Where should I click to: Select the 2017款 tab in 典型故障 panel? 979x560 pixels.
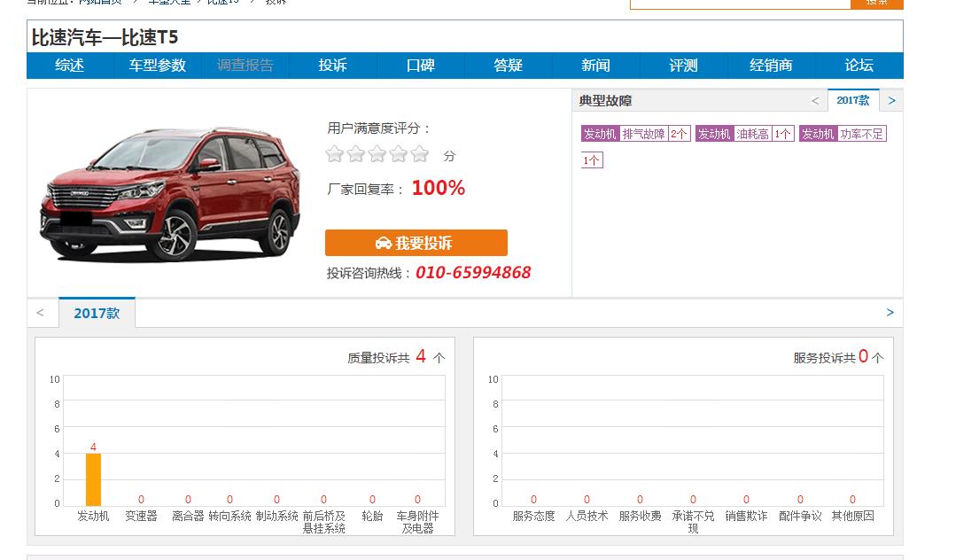[x=852, y=100]
